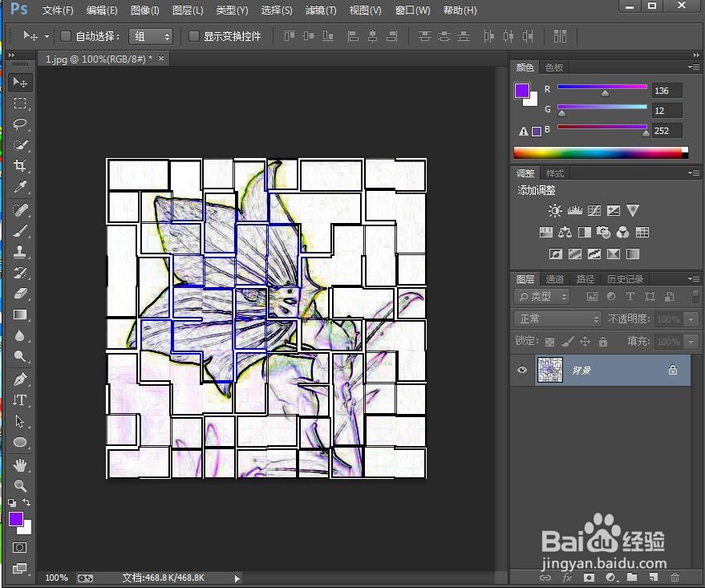This screenshot has width=705, height=588.
Task: Open Adjustments panel flyout menu
Action: click(693, 172)
